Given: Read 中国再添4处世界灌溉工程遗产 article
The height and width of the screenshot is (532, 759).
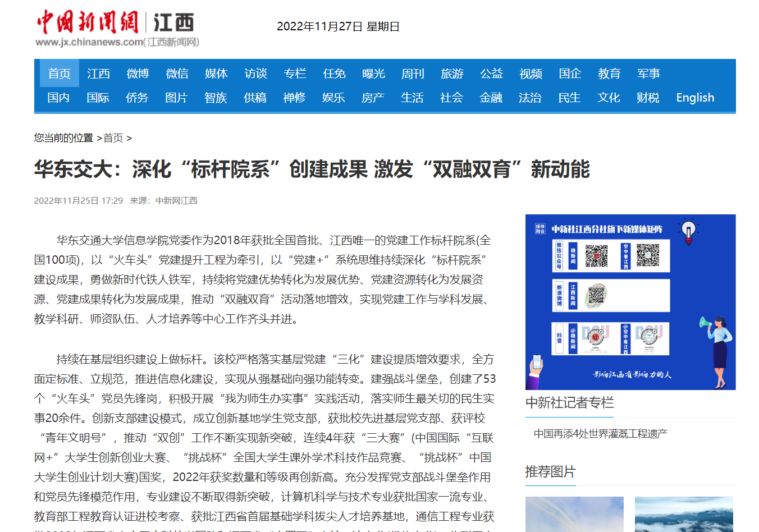Looking at the screenshot, I should tap(600, 434).
